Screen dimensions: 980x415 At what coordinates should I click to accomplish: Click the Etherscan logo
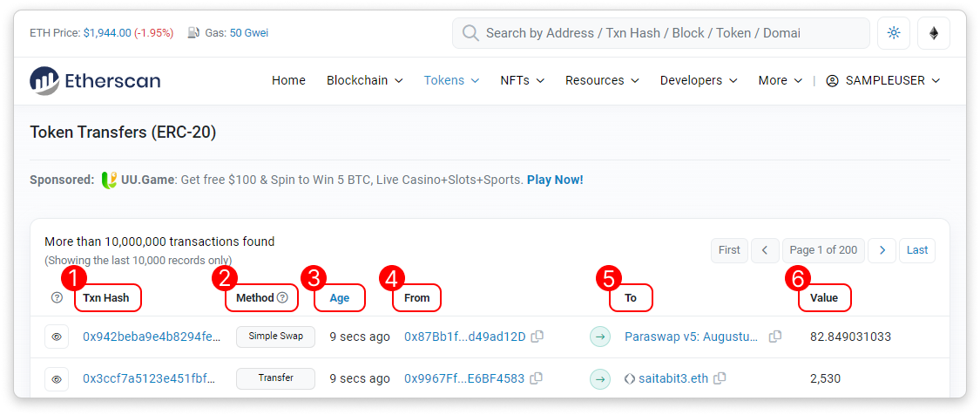[95, 80]
